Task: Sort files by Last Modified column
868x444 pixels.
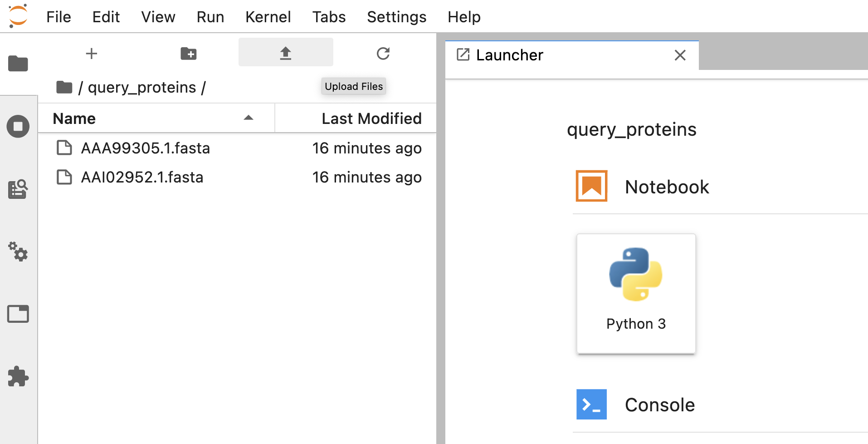Action: click(371, 118)
